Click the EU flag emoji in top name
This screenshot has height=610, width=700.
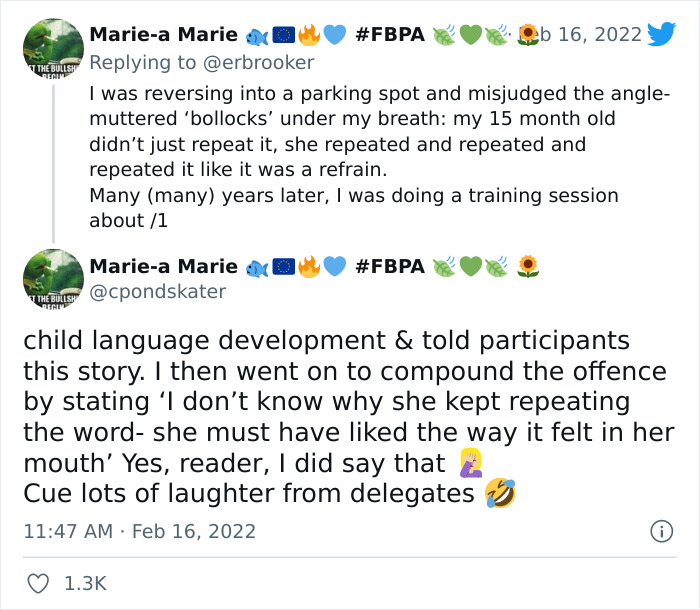[x=283, y=35]
